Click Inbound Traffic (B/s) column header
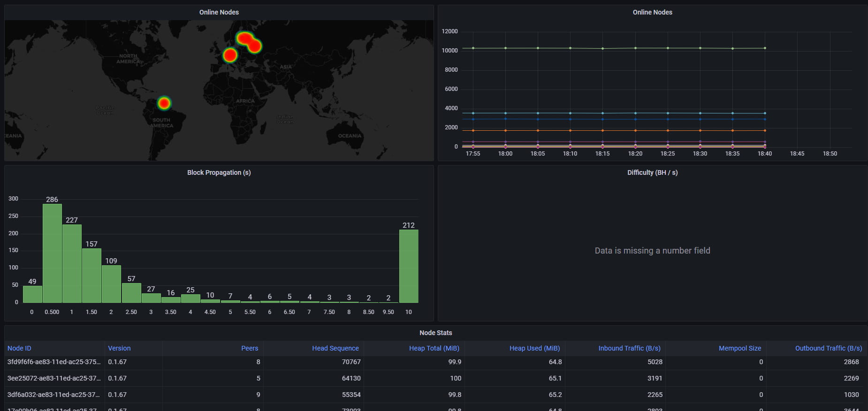 point(629,348)
